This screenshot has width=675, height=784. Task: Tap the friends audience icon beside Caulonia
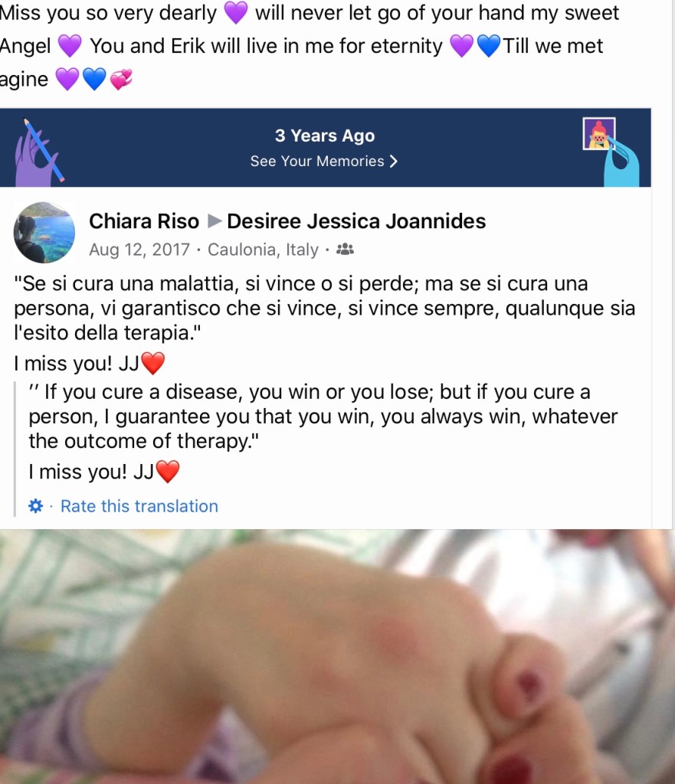click(x=345, y=249)
